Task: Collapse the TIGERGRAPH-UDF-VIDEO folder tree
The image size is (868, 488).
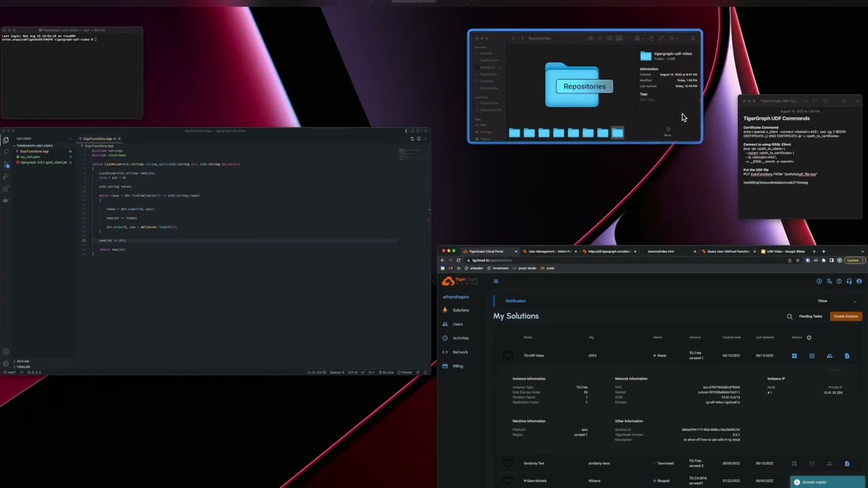Action: pyautogui.click(x=34, y=146)
